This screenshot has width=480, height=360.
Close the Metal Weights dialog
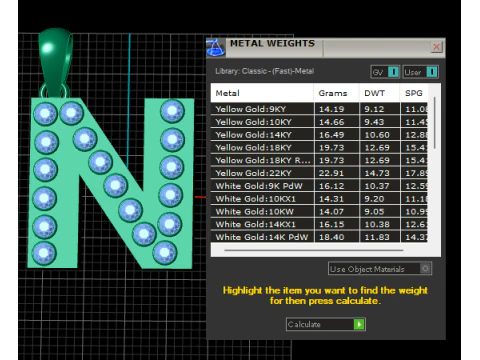click(x=436, y=47)
